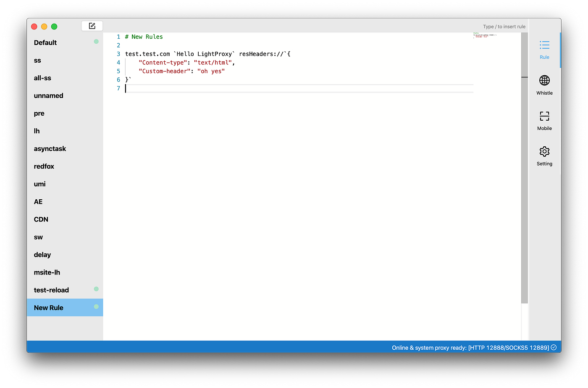
Task: Select the delay rule
Action: [x=42, y=254]
